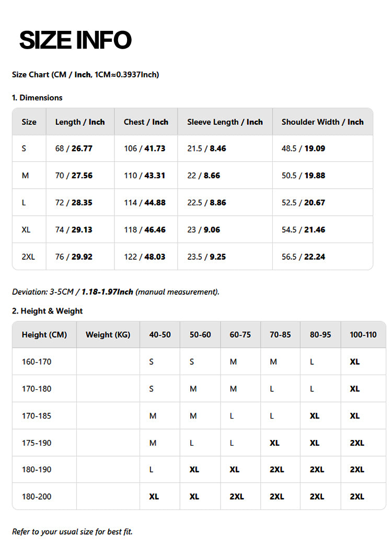This screenshot has height=545, width=392.
Task: Select the 2XL row label in Dimensions table
Action: coord(28,257)
